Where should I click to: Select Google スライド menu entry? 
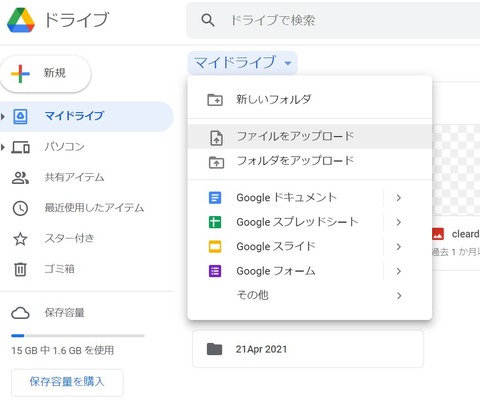click(x=310, y=247)
